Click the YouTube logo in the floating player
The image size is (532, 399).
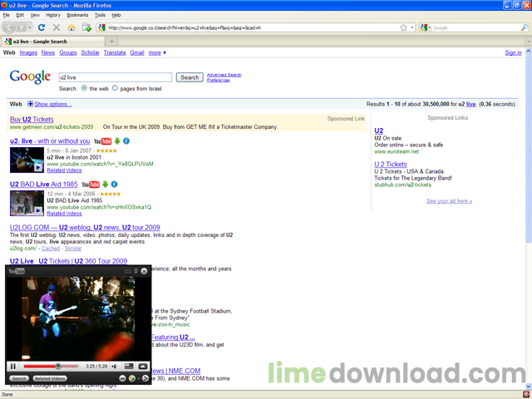(17, 271)
